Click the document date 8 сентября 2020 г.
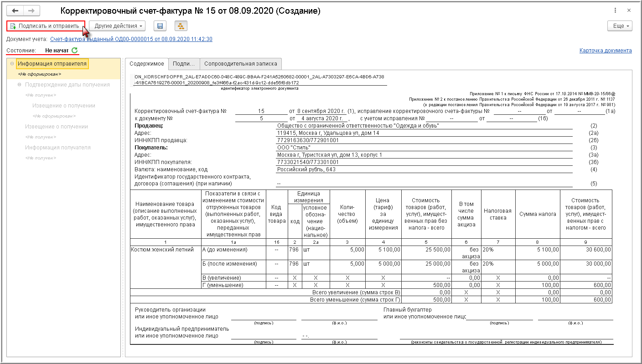Screen dimensions: 642x364 point(321,111)
